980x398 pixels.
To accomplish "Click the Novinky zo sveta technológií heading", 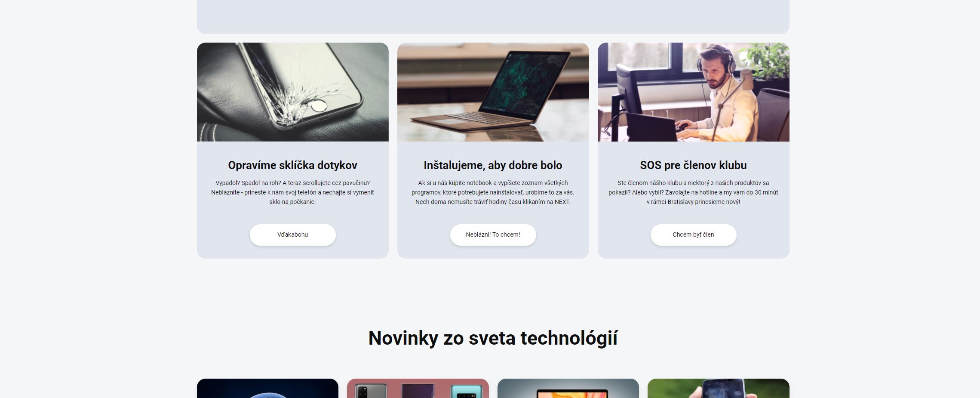I will tap(493, 338).
